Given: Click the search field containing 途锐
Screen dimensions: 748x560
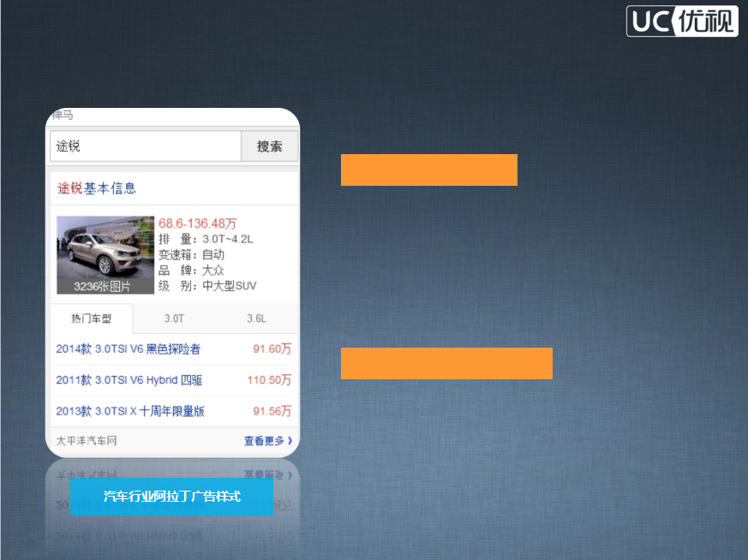Looking at the screenshot, I should pyautogui.click(x=146, y=146).
